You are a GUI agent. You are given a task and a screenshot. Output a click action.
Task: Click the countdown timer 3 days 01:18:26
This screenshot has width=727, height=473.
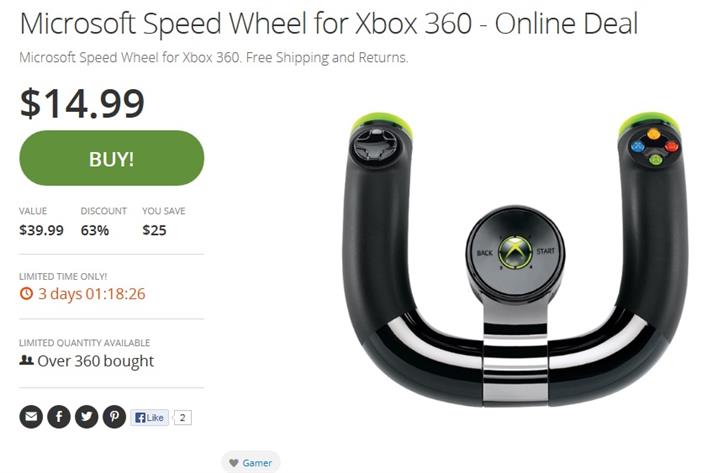[92, 294]
